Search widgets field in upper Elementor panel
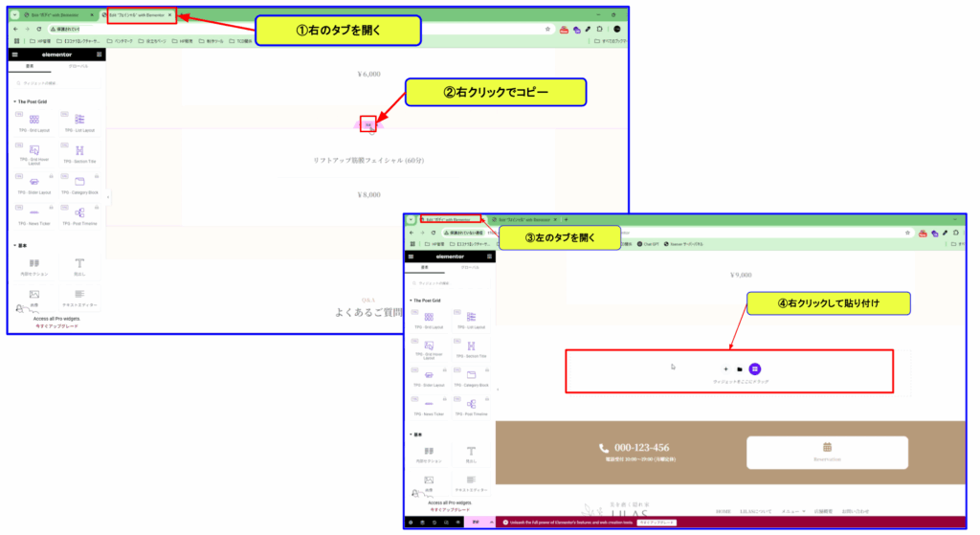The height and width of the screenshot is (535, 980). [56, 83]
